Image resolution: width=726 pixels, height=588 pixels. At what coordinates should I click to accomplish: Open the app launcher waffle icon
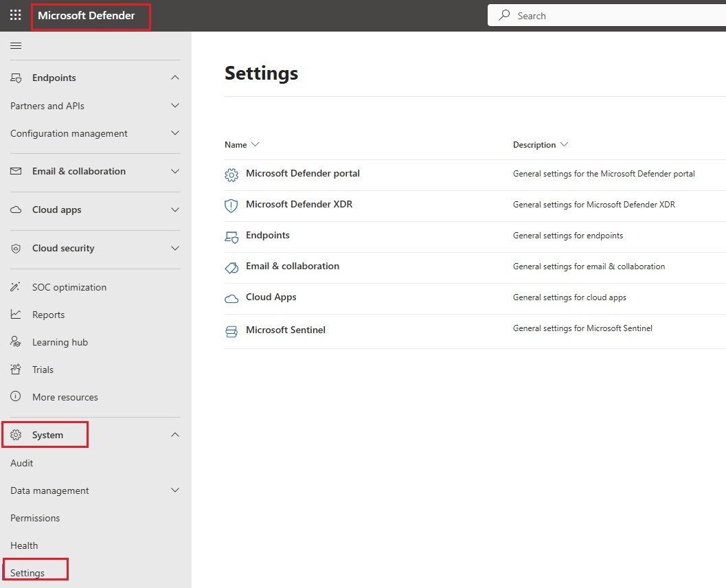coord(15,15)
